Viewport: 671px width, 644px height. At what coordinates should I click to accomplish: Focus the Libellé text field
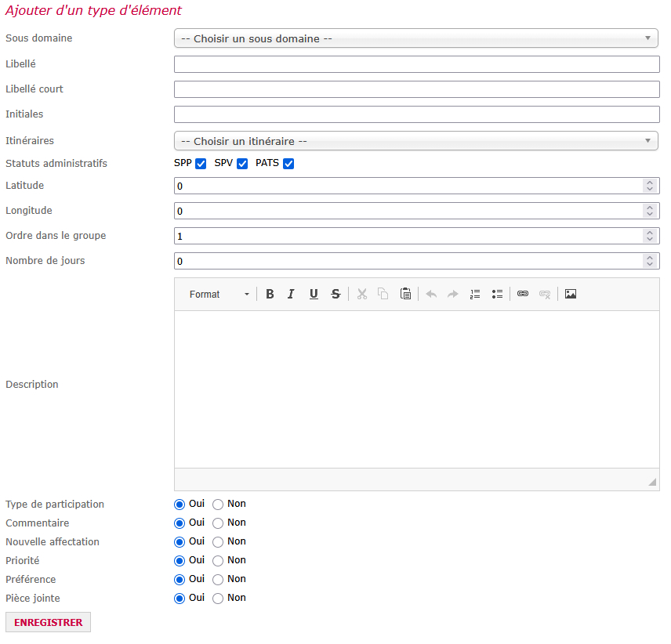[x=417, y=64]
